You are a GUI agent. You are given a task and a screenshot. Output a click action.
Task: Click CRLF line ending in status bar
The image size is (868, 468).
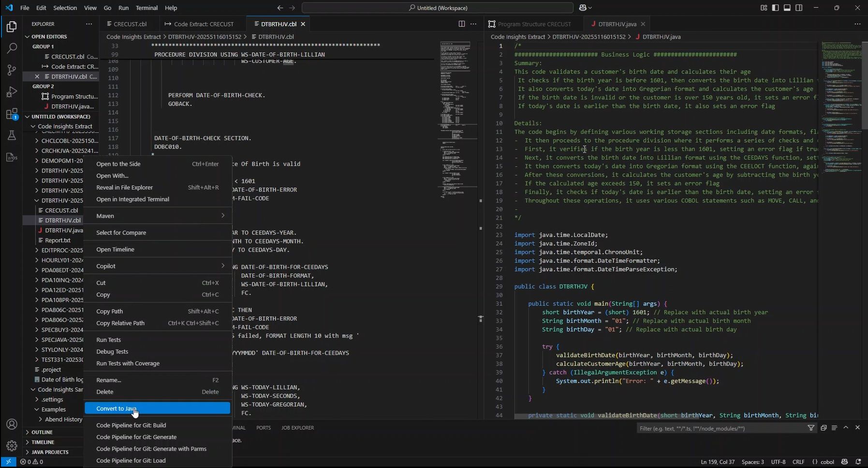tap(798, 462)
